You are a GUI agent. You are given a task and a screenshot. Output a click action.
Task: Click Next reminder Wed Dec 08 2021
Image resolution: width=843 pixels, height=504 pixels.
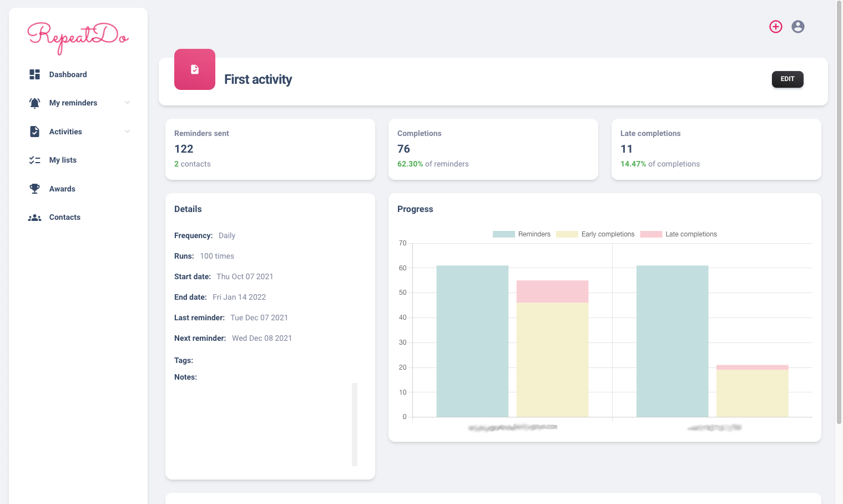pyautogui.click(x=262, y=338)
